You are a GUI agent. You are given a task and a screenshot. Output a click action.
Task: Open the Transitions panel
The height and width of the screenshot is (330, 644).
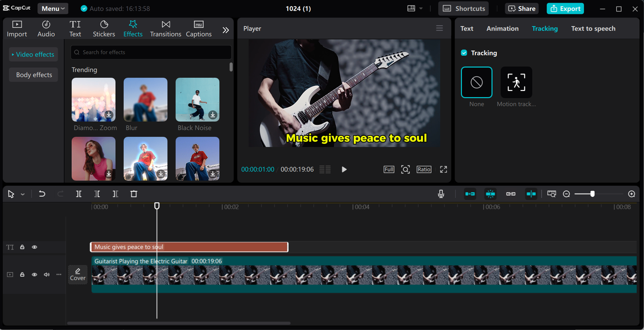coord(166,29)
